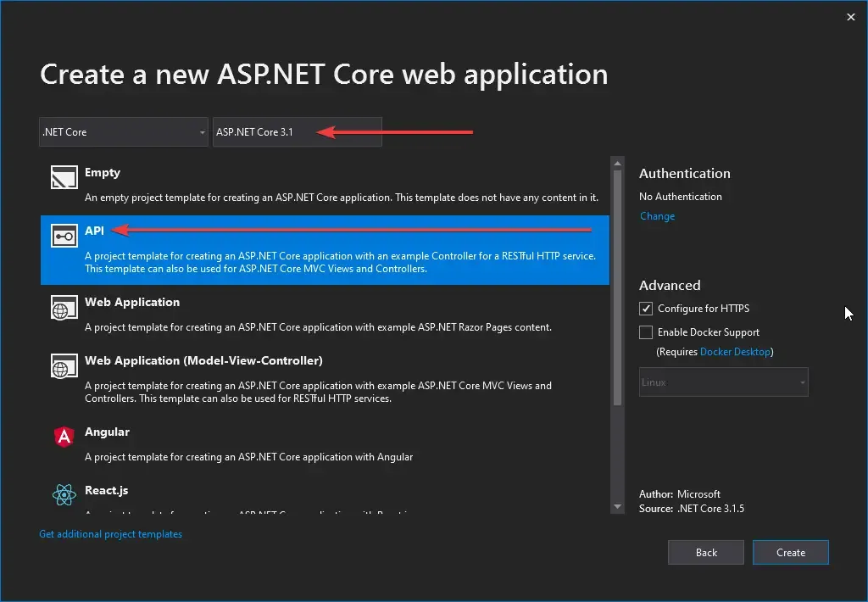This screenshot has height=602, width=868.
Task: Click the Web Application (Model-View-Controller) icon
Action: tap(63, 366)
